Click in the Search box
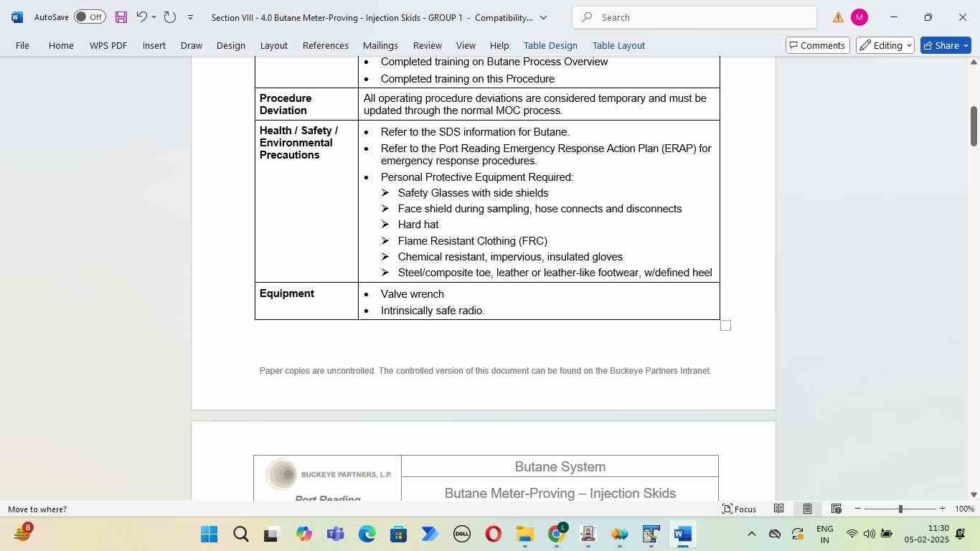Viewport: 980px width, 551px height. 694,17
